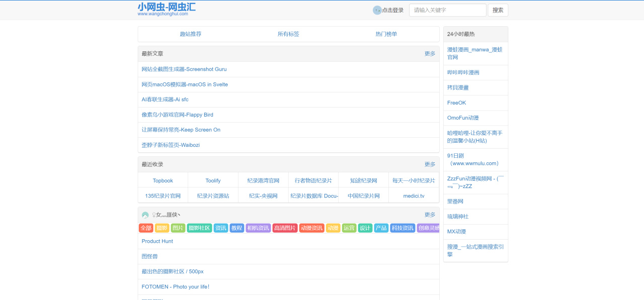This screenshot has height=300, width=644.
Task: Open 里番网 hot link
Action: tap(455, 201)
